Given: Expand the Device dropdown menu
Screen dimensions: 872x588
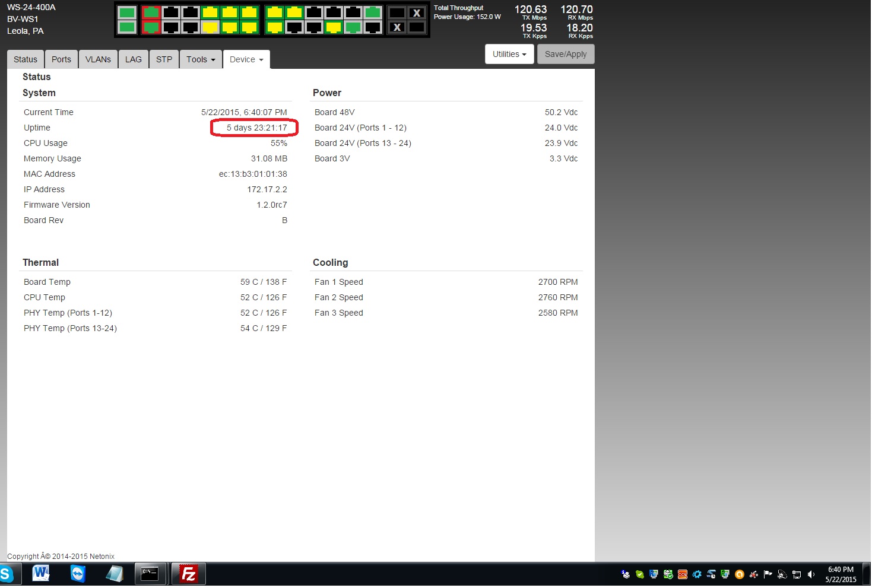Looking at the screenshot, I should point(246,59).
